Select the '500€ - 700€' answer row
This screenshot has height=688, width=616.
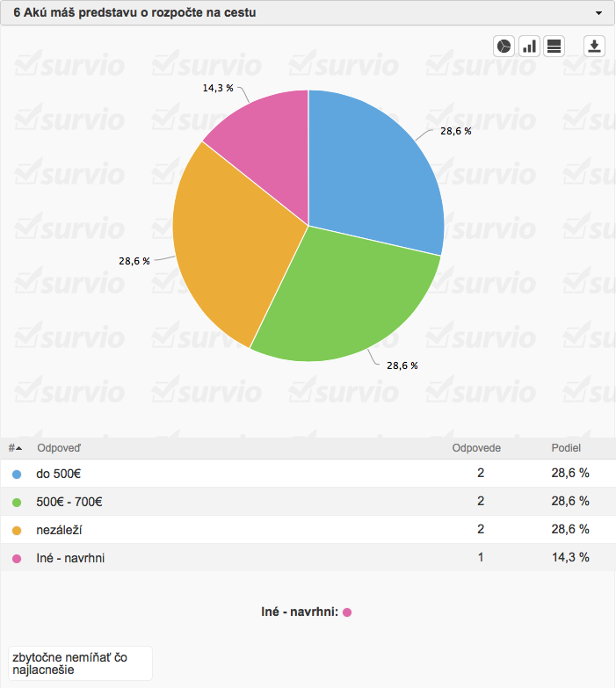click(x=264, y=502)
